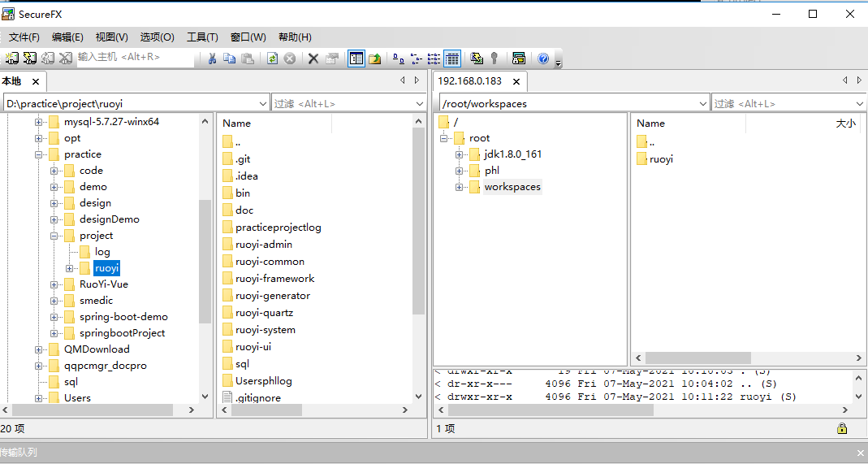This screenshot has width=868, height=464.
Task: Click the remote file list horizontal scrollbar
Action: (x=749, y=358)
